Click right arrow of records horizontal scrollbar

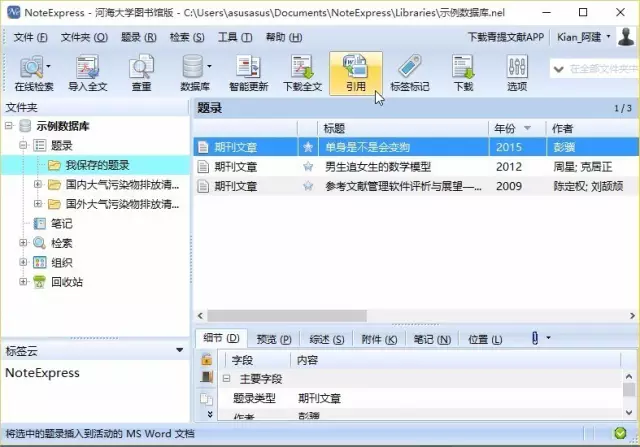pos(632,316)
